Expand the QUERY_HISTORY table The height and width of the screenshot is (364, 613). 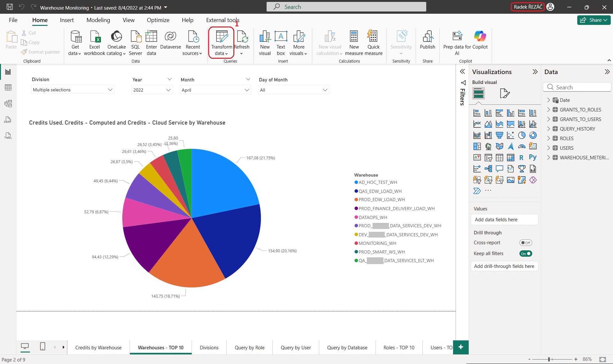549,129
